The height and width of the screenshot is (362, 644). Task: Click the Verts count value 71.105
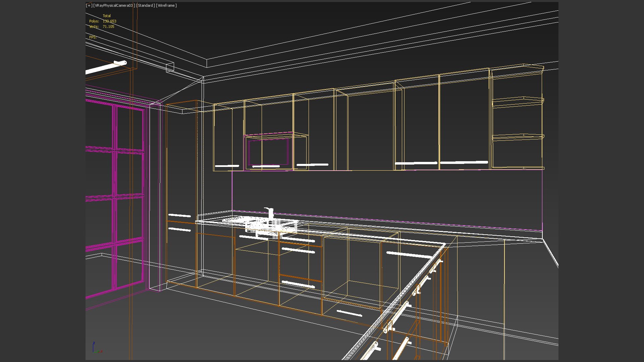(x=108, y=26)
